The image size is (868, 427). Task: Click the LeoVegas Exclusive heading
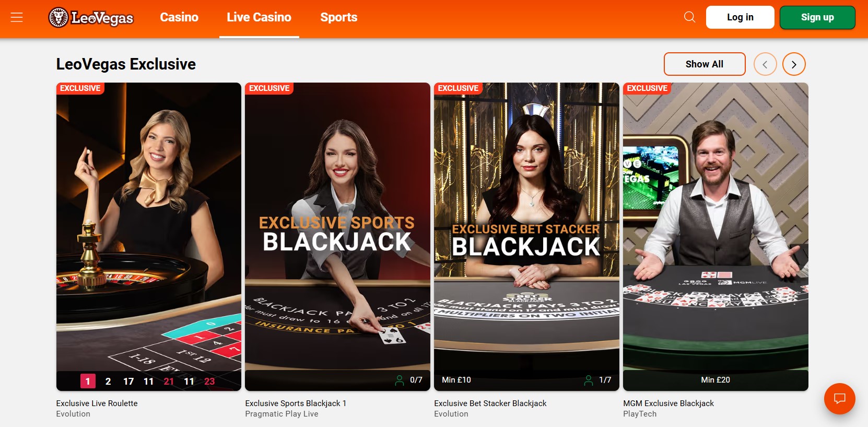126,64
